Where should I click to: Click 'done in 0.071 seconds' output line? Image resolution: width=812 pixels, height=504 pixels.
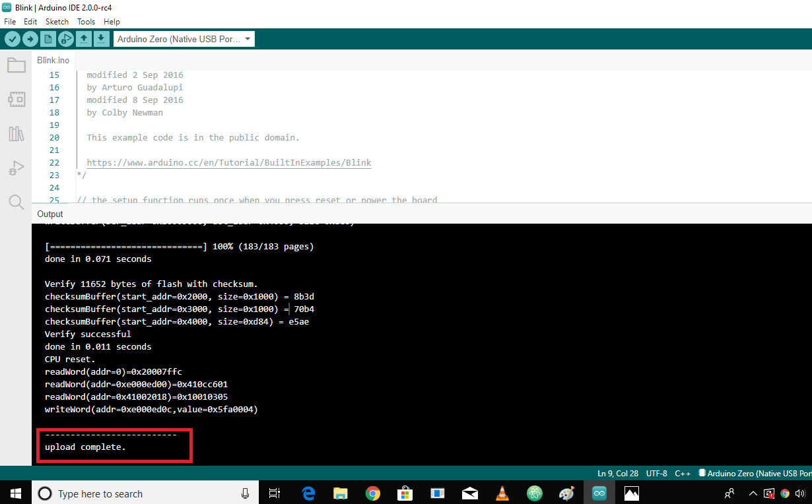[x=98, y=259]
